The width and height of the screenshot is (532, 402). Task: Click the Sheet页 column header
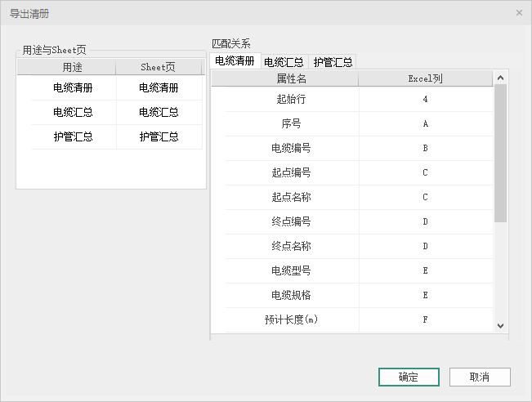(x=159, y=67)
